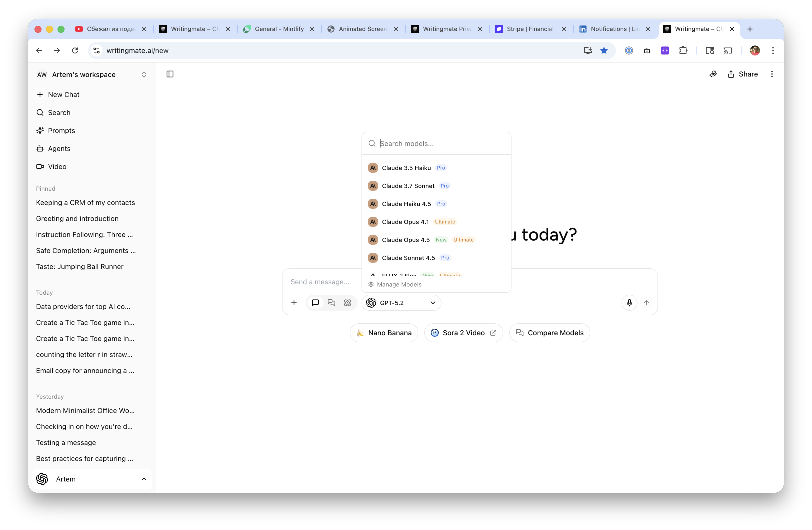
Task: Click the send message arrow icon
Action: 647,303
